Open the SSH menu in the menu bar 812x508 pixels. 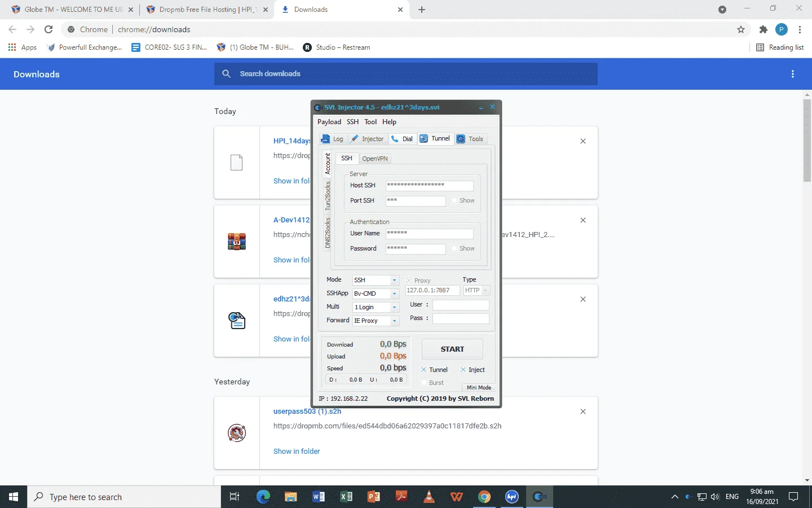pyautogui.click(x=352, y=122)
